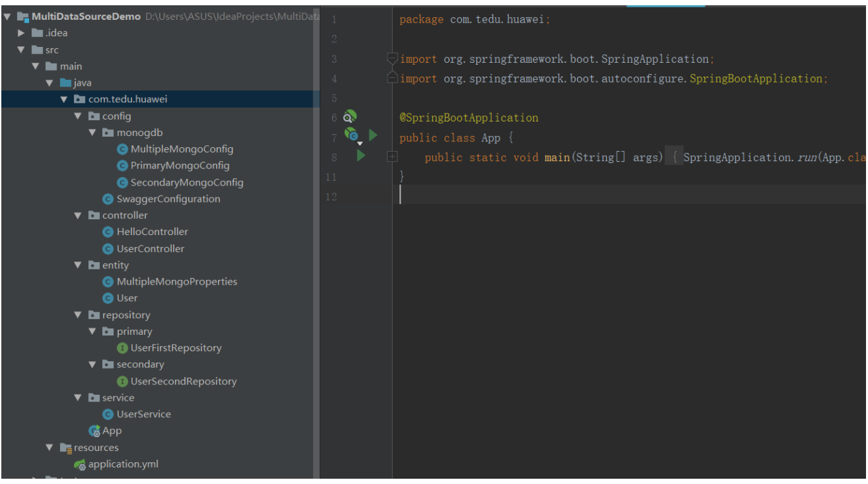Click the Spring bean gutter icon on line 6
Screen dimensions: 868x484
point(350,118)
